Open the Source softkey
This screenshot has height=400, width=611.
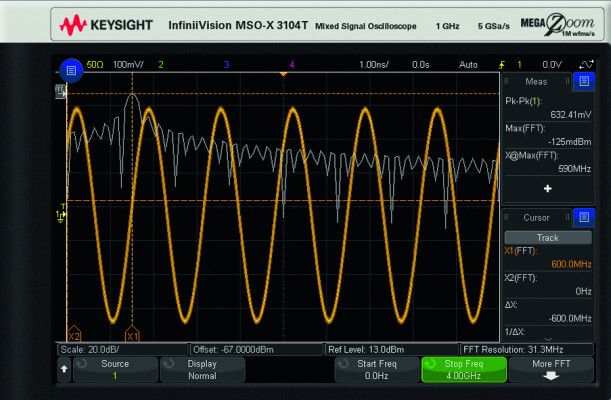[x=115, y=369]
